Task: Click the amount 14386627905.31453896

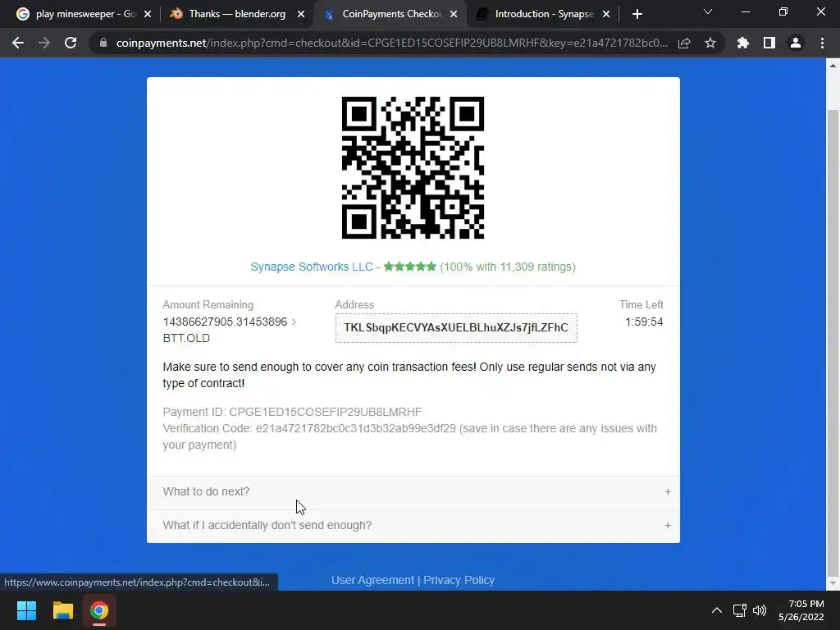Action: click(225, 322)
